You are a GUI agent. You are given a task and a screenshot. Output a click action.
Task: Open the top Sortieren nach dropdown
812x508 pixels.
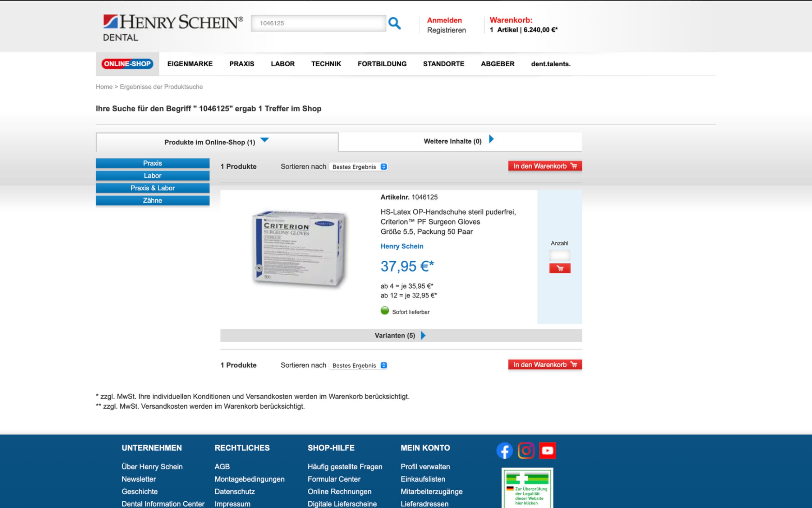(358, 167)
